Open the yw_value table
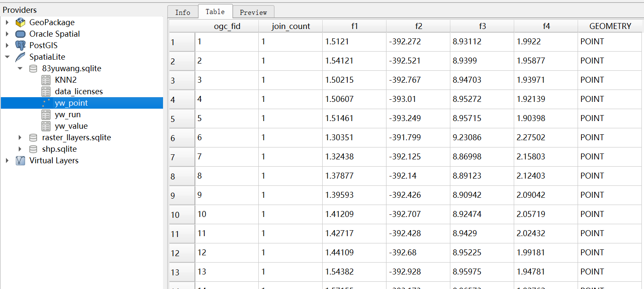The image size is (644, 289). tap(71, 126)
